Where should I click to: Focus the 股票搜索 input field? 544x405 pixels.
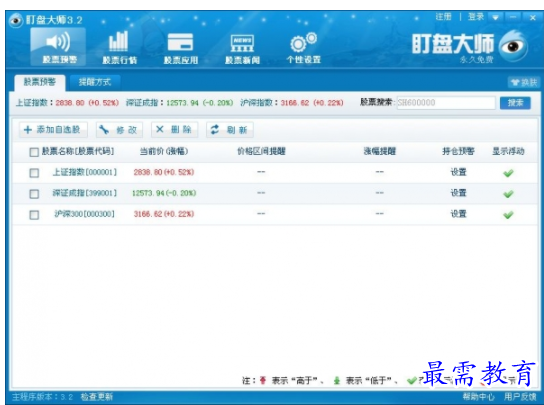tap(446, 103)
